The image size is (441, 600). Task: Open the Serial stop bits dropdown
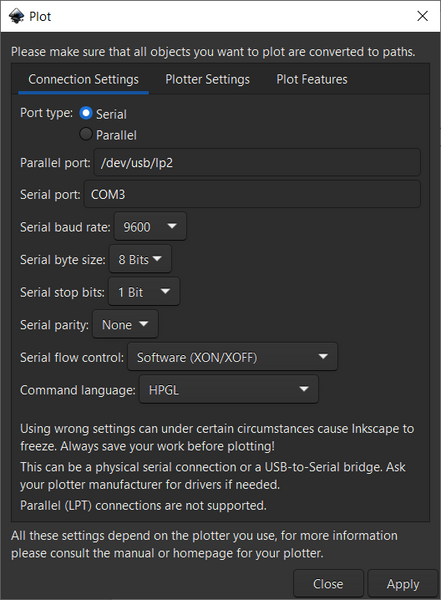[144, 292]
